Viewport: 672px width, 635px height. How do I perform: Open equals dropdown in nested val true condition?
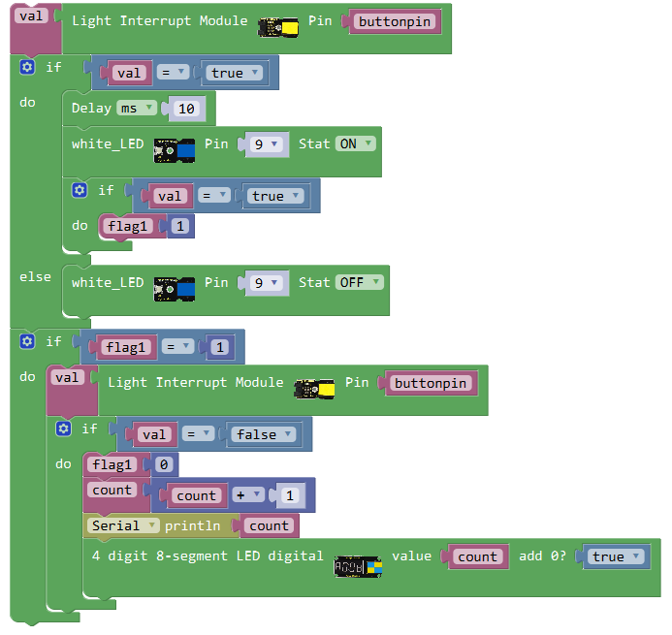(x=214, y=196)
